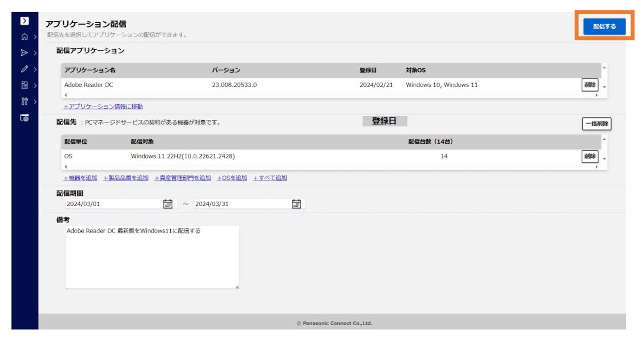Click the +製品品番を追加 link
Image resolution: width=644 pixels, height=341 pixels.
coord(126,178)
